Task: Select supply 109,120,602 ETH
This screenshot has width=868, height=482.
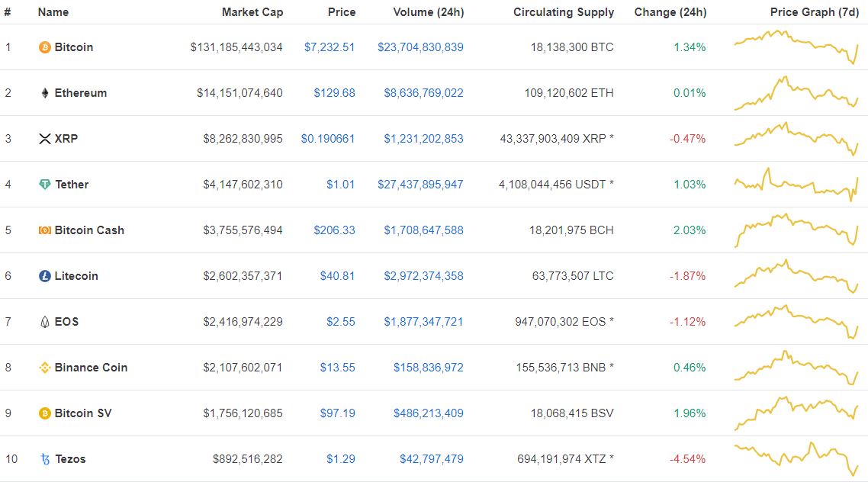Action: click(x=569, y=93)
